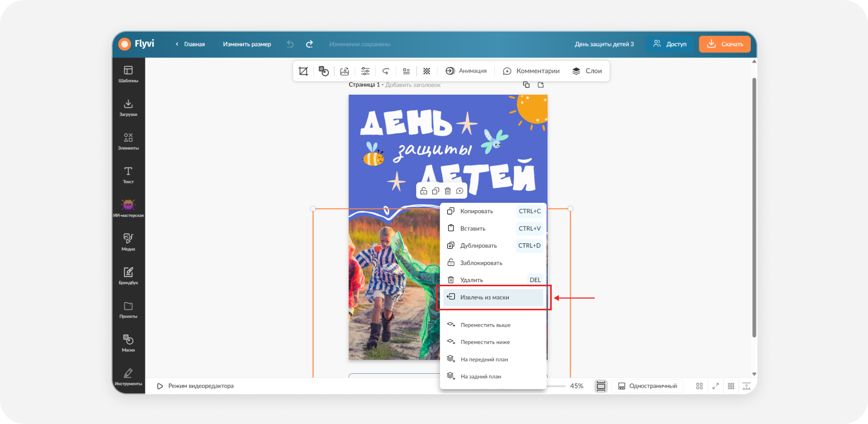
Task: Select the Текст text tool
Action: click(x=128, y=175)
